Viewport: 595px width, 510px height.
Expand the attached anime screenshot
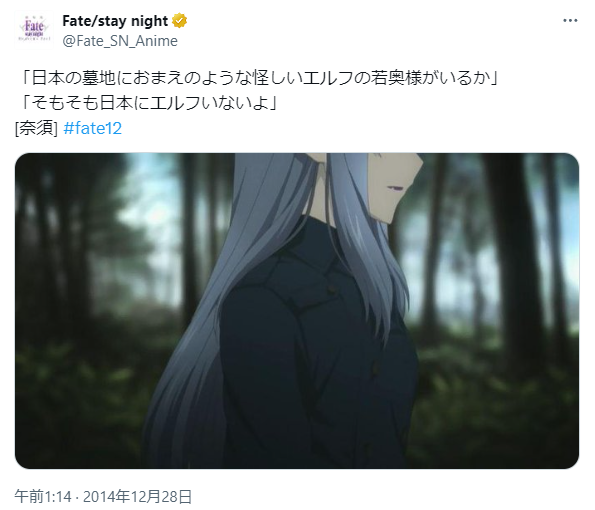[x=297, y=311]
